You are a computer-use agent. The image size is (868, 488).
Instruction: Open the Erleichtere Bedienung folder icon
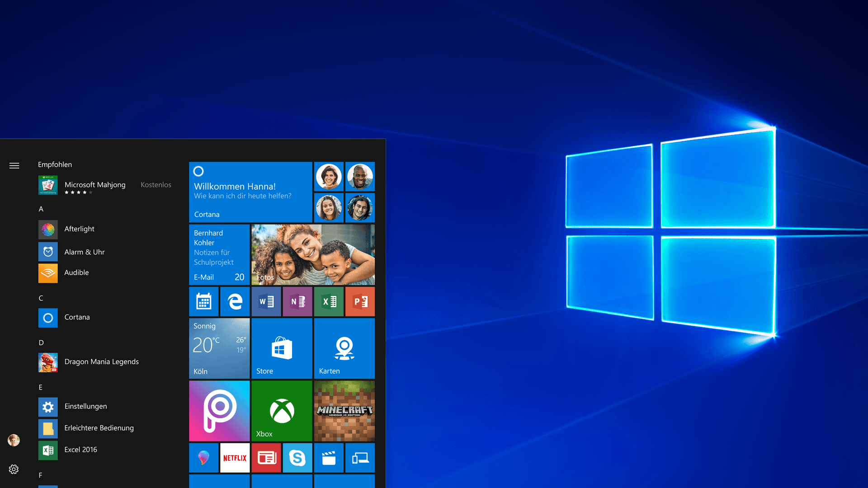pyautogui.click(x=48, y=429)
